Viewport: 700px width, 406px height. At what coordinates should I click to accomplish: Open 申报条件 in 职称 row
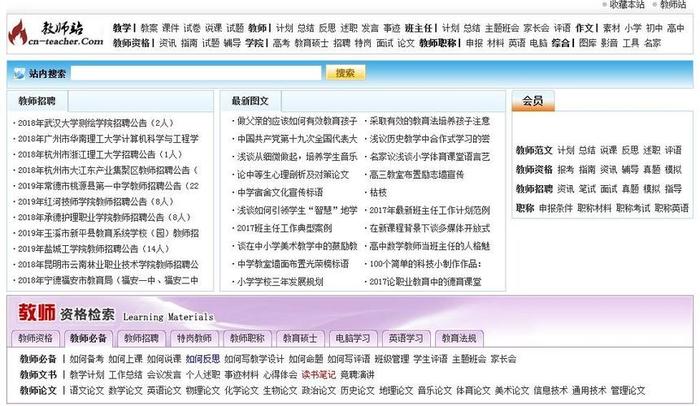point(556,208)
